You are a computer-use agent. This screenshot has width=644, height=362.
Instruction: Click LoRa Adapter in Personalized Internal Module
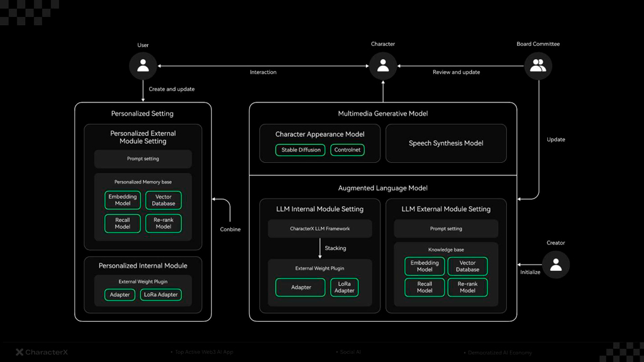(x=160, y=295)
